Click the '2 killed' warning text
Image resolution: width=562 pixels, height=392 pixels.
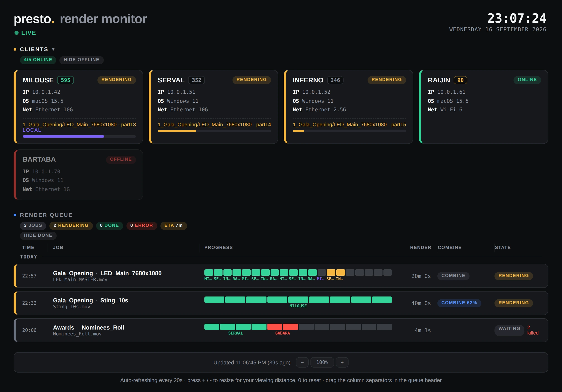point(533,330)
